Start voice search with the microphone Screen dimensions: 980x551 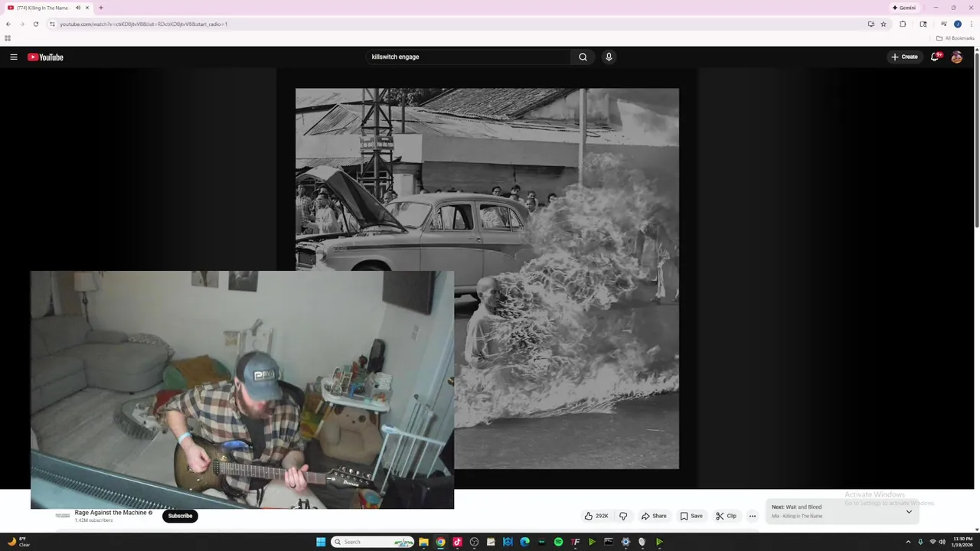coord(609,57)
